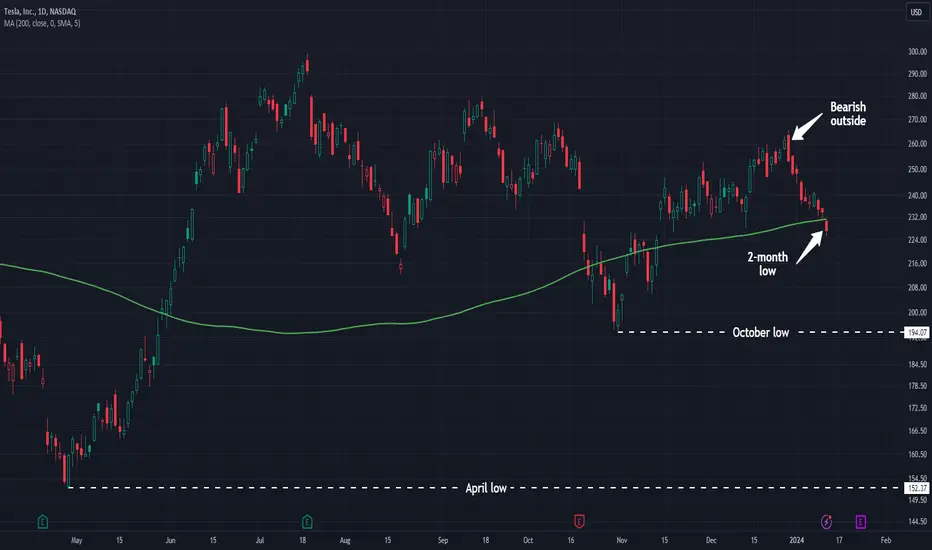
Task: Click the 17 date label after 2024
Action: point(839,540)
